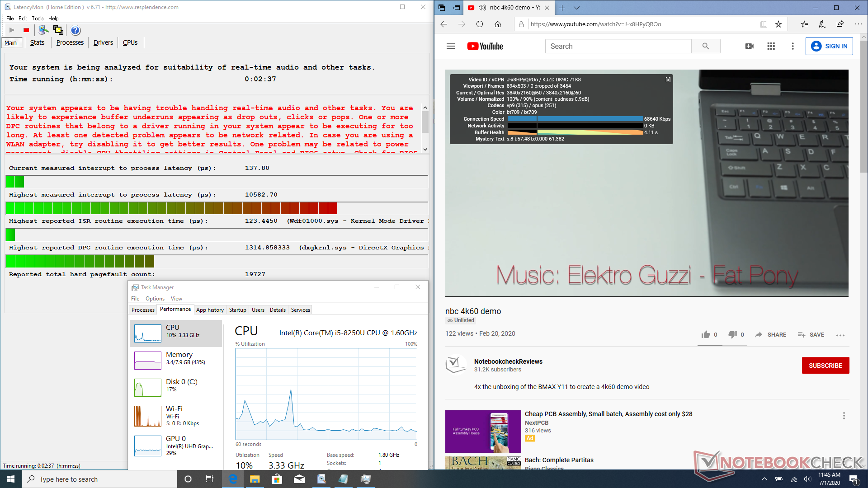Open YouTube settings three-dot menu
The height and width of the screenshot is (488, 868).
point(793,46)
